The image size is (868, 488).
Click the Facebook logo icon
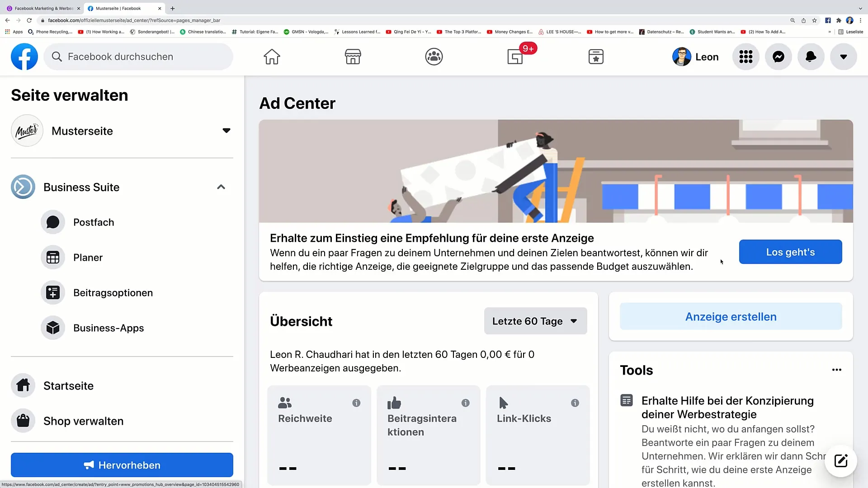(24, 56)
